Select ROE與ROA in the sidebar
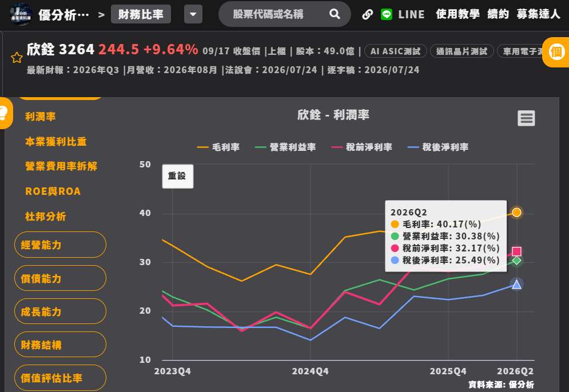 (x=53, y=191)
